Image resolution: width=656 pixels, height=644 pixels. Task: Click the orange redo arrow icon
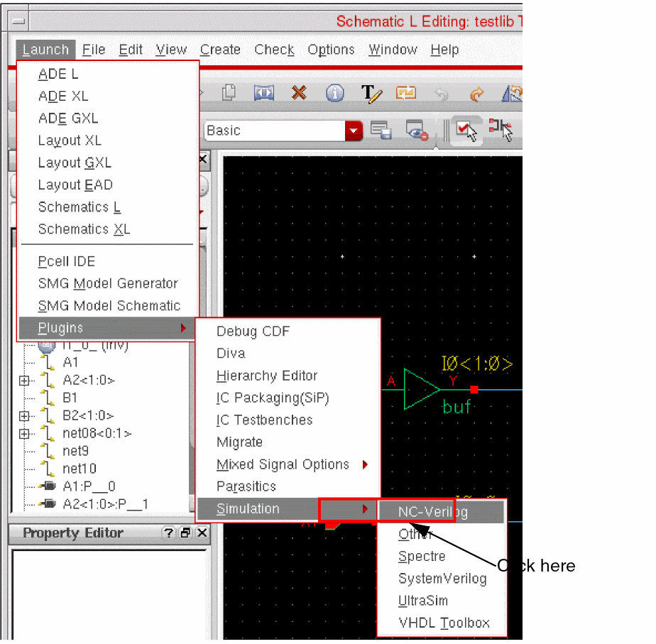coord(476,93)
